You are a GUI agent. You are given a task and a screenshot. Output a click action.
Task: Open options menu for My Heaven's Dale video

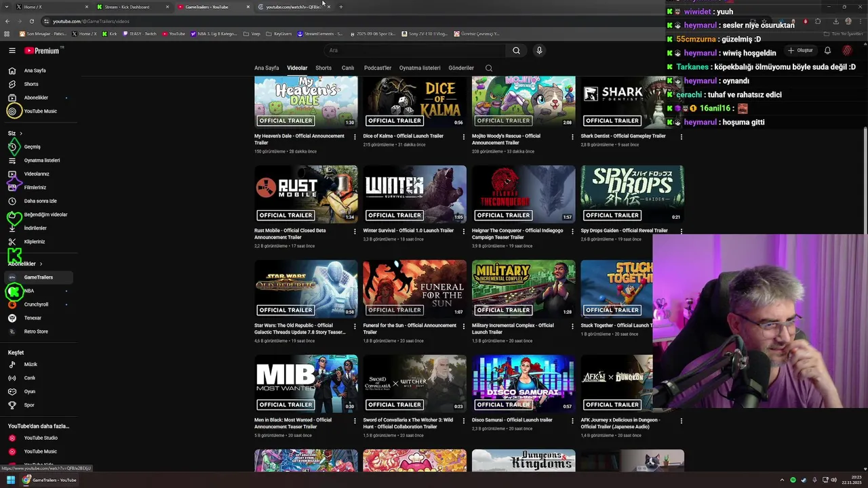355,137
